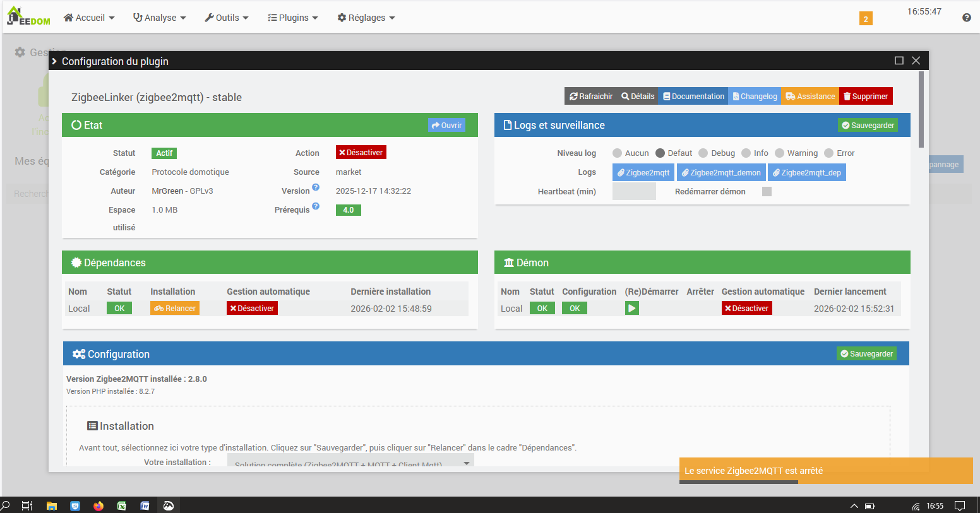Open the Analyse menu
This screenshot has height=513, width=980.
(x=160, y=18)
